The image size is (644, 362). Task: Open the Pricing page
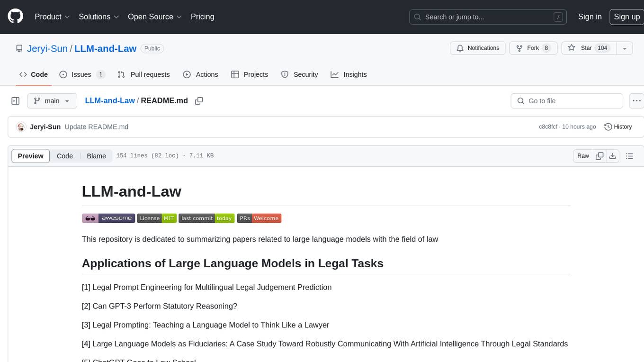click(x=202, y=17)
